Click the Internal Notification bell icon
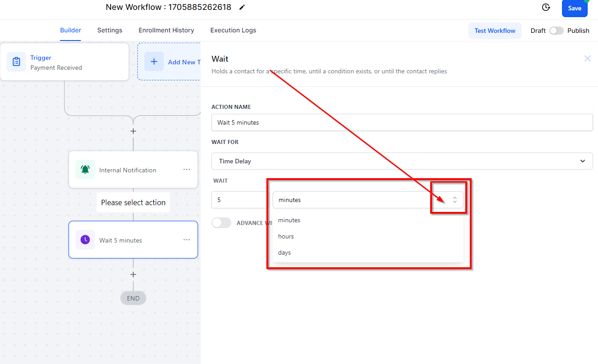Screen dimensions: 598x364 click(x=85, y=170)
